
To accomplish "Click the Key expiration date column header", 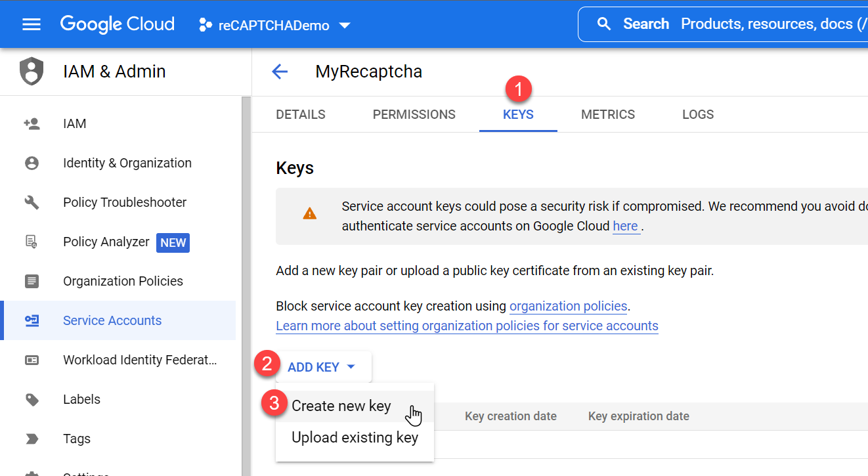I will [x=639, y=416].
